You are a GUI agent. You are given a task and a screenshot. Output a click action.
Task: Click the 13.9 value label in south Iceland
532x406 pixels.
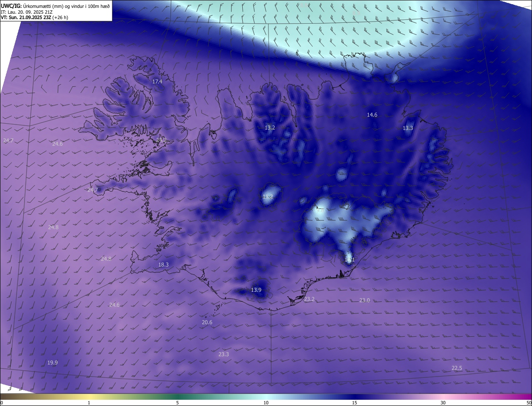(x=256, y=290)
